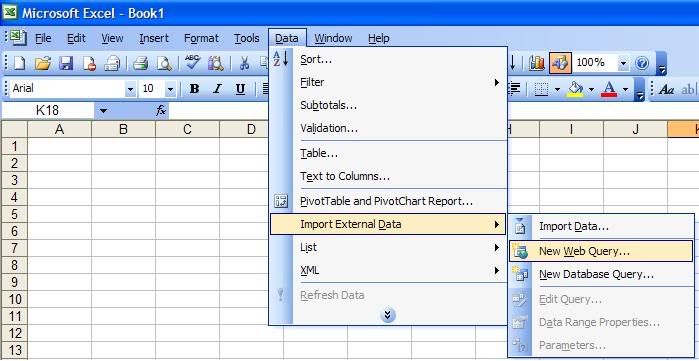Click the Increase Indent icon
699x361 pixels.
[x=514, y=89]
